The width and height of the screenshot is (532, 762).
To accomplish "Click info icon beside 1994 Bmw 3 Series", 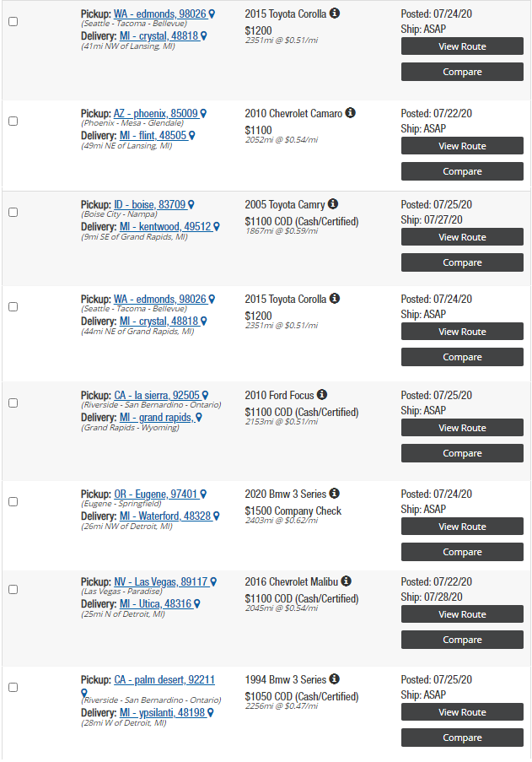I will coord(334,679).
